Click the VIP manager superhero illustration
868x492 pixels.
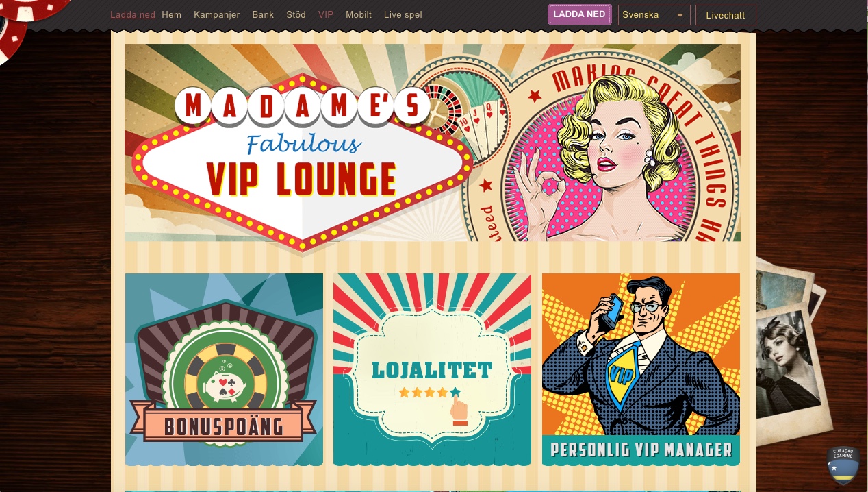coord(640,355)
